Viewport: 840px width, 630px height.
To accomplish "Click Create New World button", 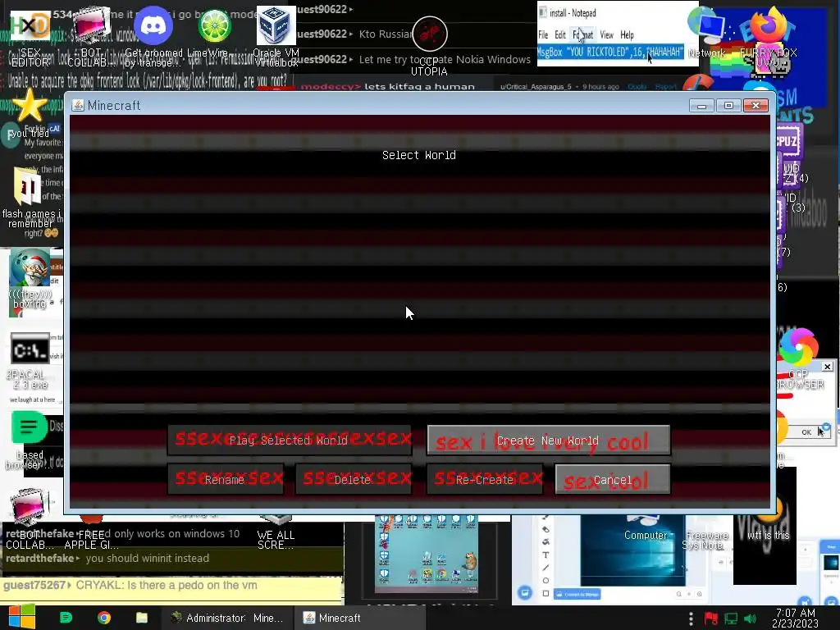I will coord(548,441).
